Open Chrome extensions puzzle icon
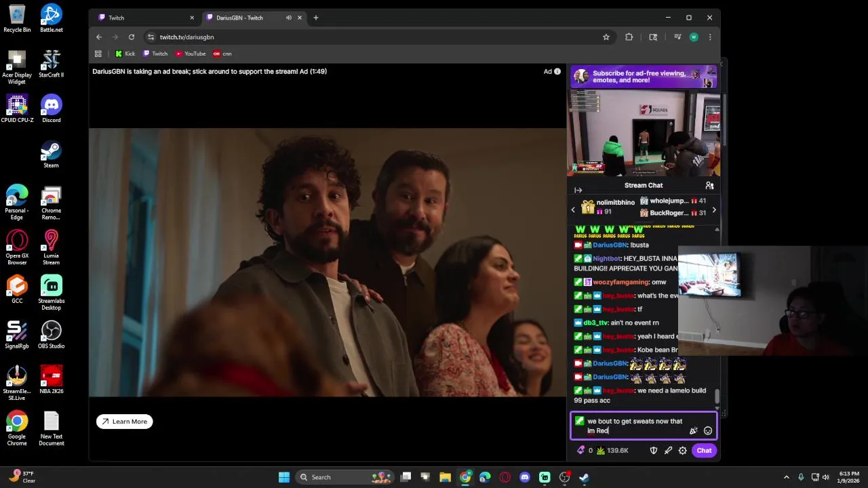Screen dimensions: 868x488 [x=629, y=37]
